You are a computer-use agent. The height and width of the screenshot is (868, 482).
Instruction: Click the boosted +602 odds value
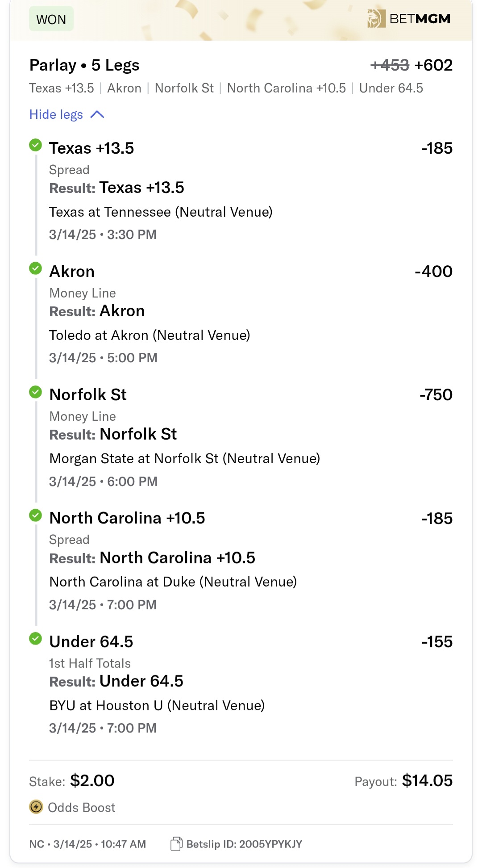click(x=433, y=65)
